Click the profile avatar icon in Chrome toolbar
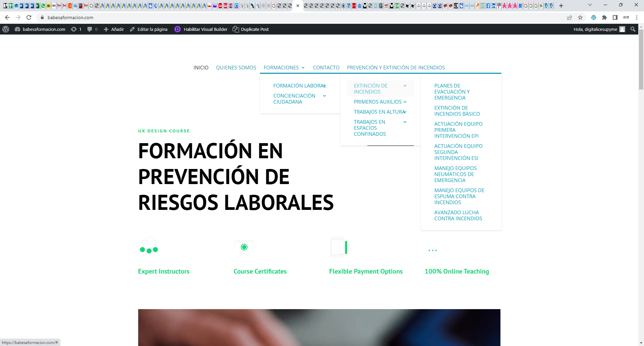This screenshot has height=346, width=644. pos(626,17)
